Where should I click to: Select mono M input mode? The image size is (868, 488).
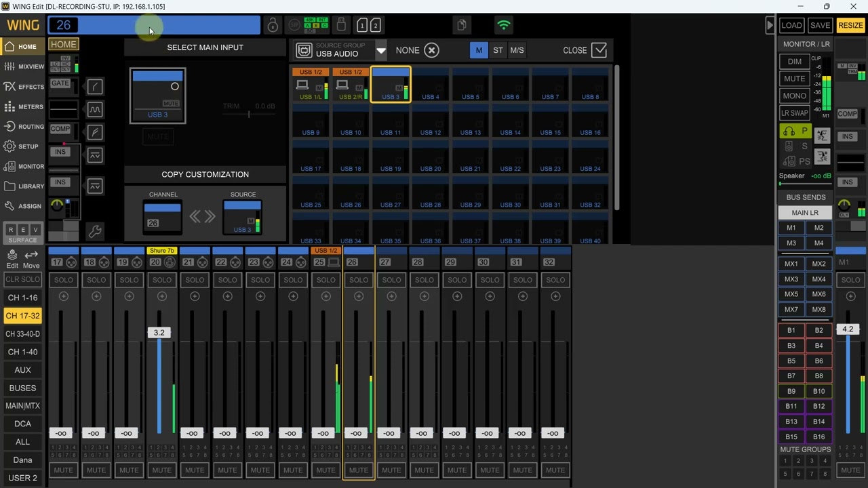[479, 50]
